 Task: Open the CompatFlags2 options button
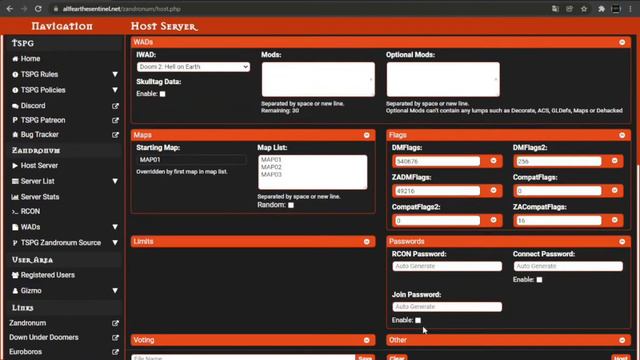[493, 220]
